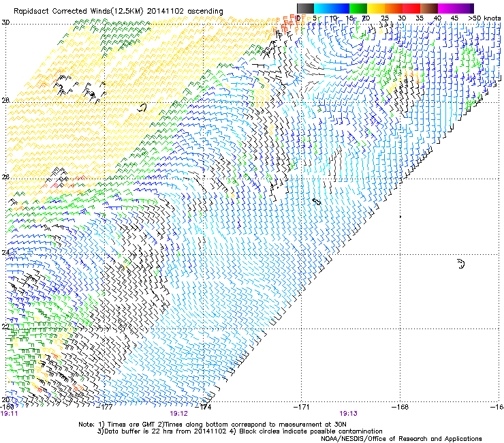
Task: Click the latitude label '22'
Action: coord(5,326)
